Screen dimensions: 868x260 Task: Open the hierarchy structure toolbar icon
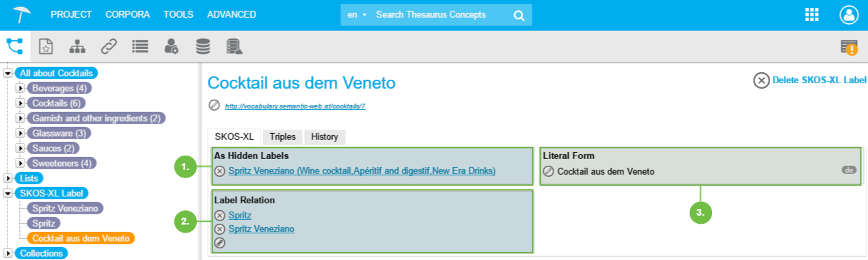coord(77,46)
